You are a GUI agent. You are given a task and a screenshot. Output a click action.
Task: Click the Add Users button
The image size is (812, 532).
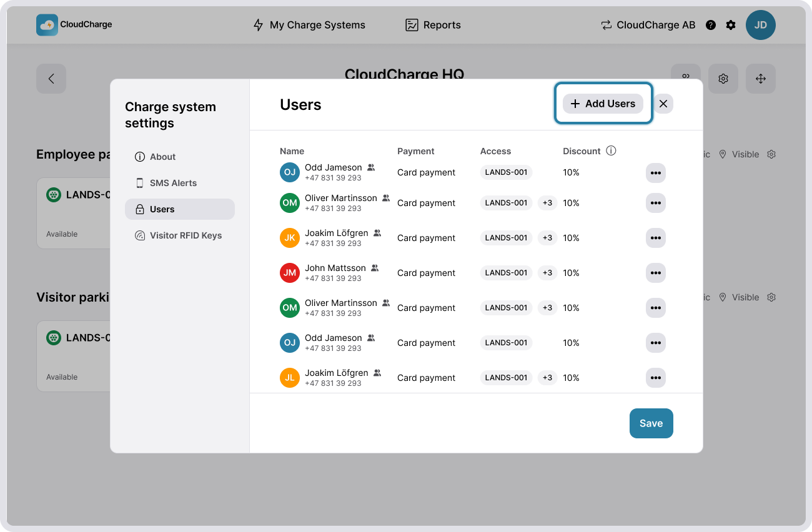(603, 104)
